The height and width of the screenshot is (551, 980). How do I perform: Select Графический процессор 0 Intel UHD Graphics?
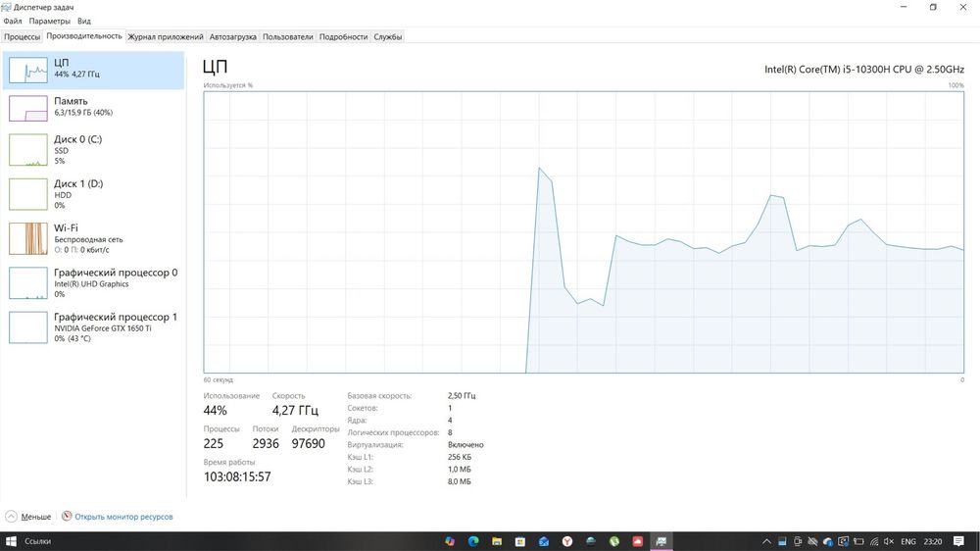click(94, 282)
